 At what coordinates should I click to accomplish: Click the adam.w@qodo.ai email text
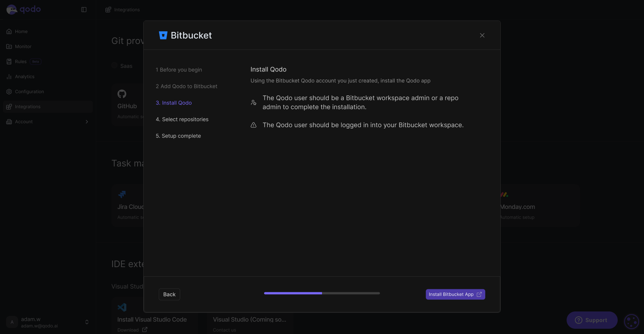click(39, 326)
